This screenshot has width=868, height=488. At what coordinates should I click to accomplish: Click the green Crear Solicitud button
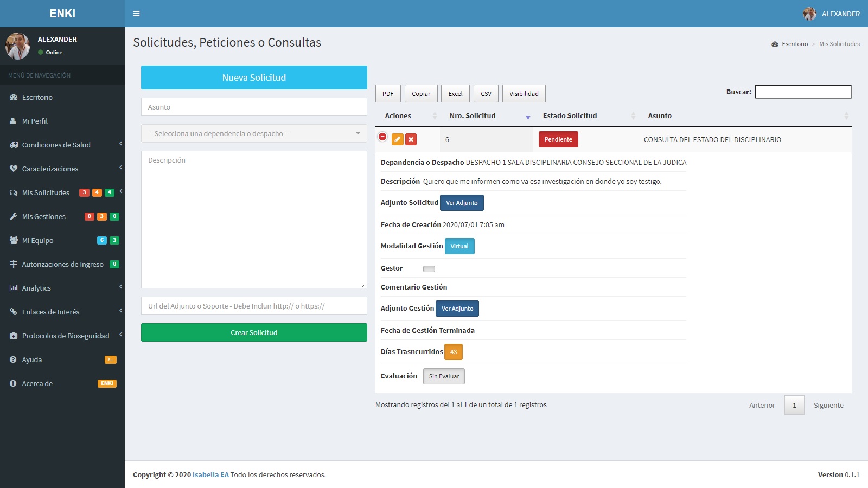click(x=254, y=332)
